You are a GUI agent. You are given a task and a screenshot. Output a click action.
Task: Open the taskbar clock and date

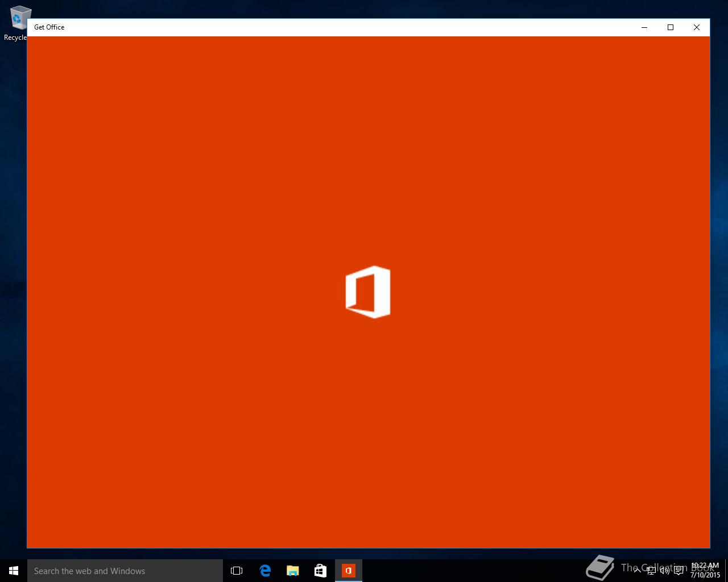click(705, 571)
